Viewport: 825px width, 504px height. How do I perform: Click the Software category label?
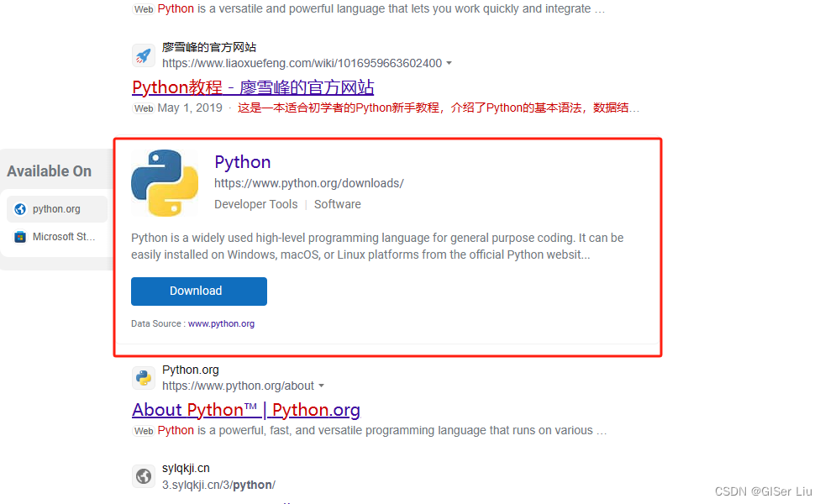pyautogui.click(x=337, y=204)
